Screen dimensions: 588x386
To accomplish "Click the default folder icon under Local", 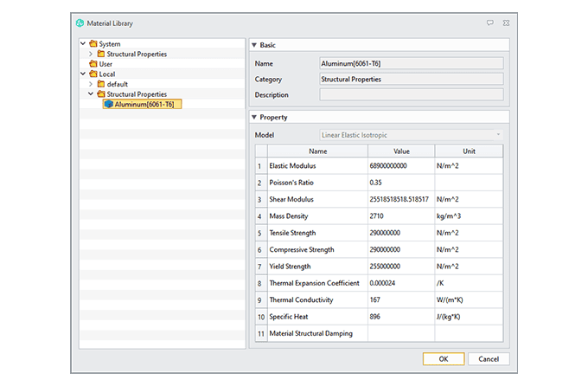I will pos(101,84).
